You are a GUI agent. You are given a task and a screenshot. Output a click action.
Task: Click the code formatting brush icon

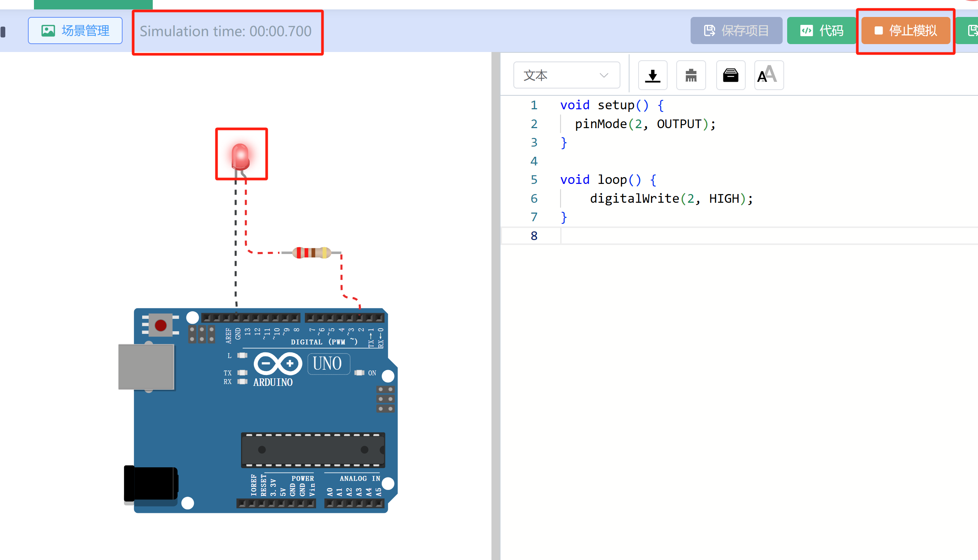[x=691, y=75]
